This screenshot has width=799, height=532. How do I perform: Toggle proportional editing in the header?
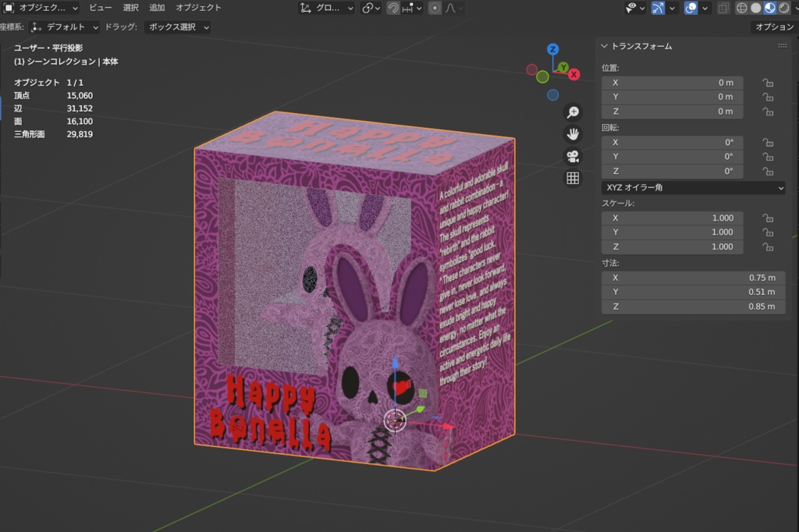[x=435, y=8]
